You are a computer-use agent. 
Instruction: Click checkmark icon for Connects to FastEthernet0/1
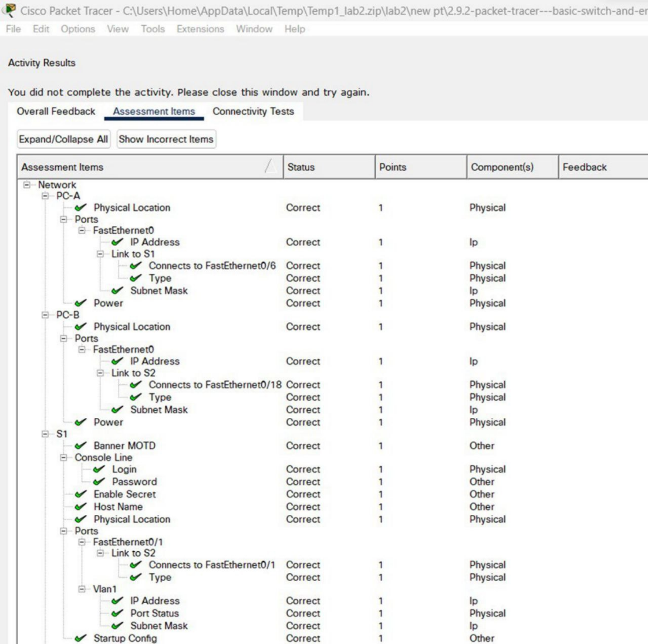[x=136, y=565]
